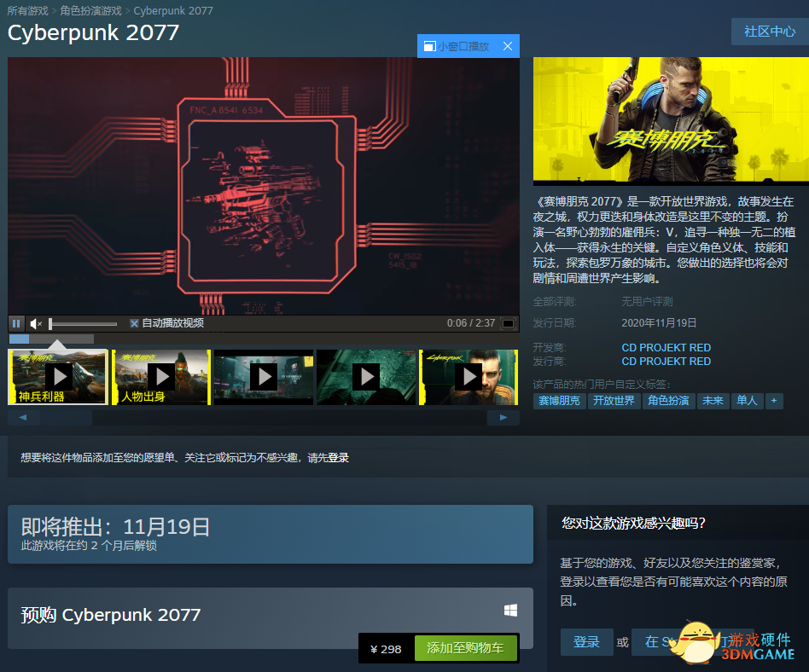Play the fourth green-toned trailer thumbnail
Viewport: 809px width, 672px height.
coord(366,377)
